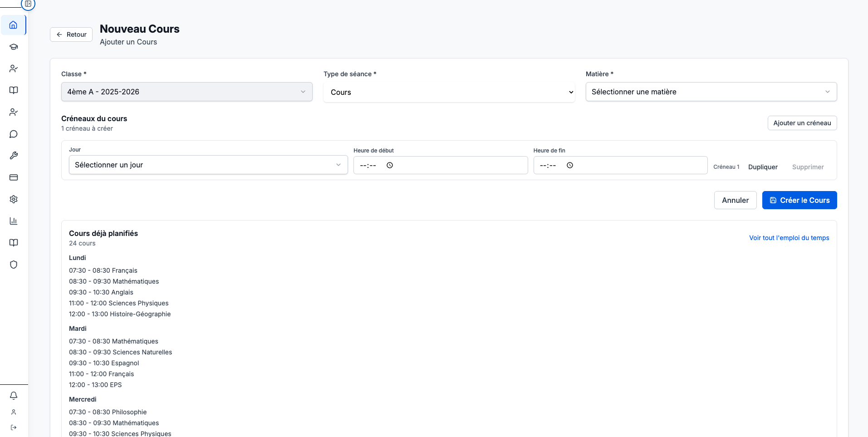
Task: Open the credit card payments icon
Action: click(14, 177)
